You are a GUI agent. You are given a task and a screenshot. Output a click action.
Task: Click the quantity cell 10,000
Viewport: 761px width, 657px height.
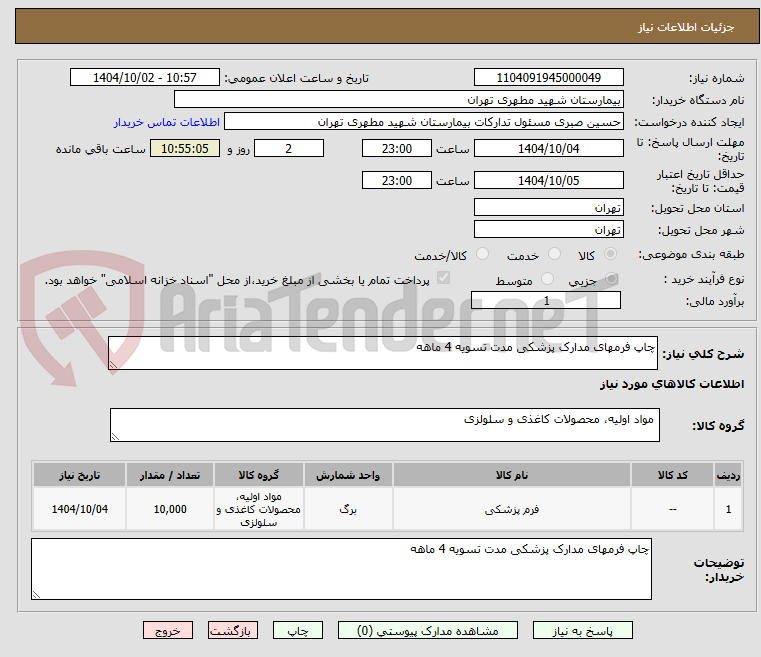(x=170, y=509)
